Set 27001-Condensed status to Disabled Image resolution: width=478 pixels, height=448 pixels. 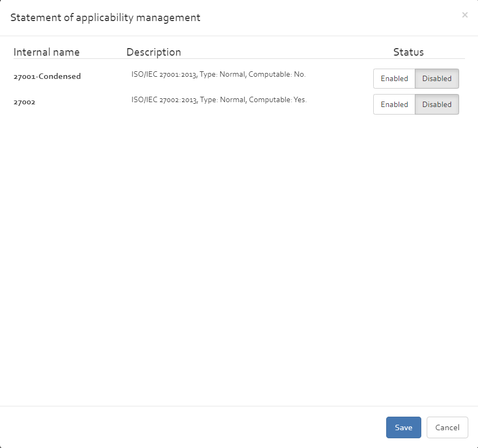[x=437, y=79]
